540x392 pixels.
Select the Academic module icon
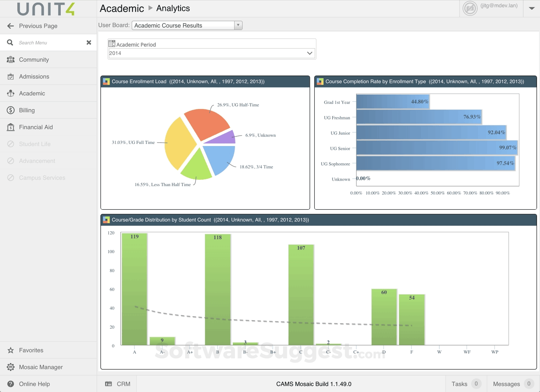10,93
